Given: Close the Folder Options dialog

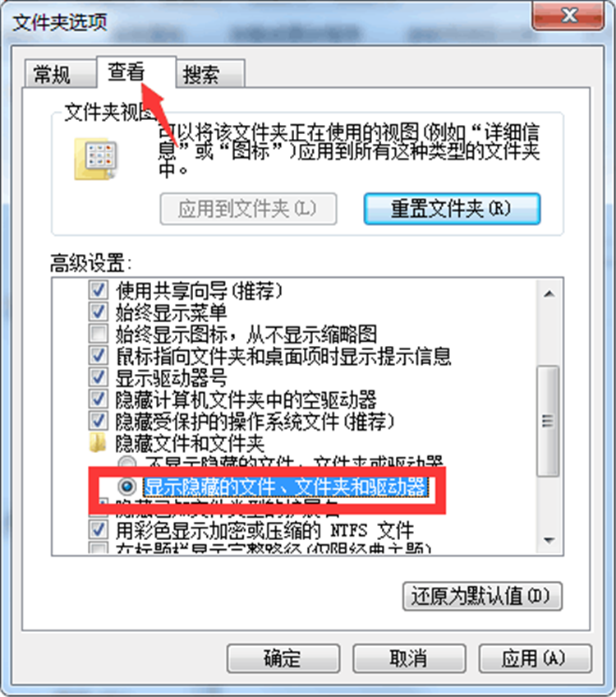Looking at the screenshot, I should pos(568,16).
